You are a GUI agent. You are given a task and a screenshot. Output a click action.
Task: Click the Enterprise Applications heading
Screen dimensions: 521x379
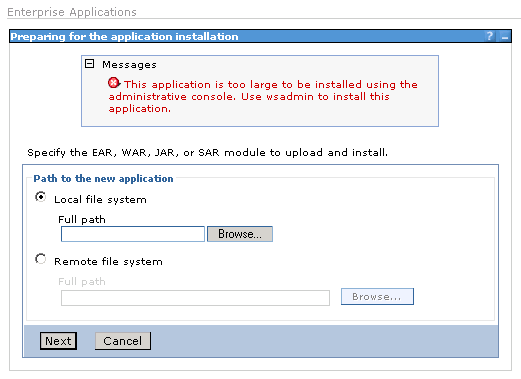[72, 12]
